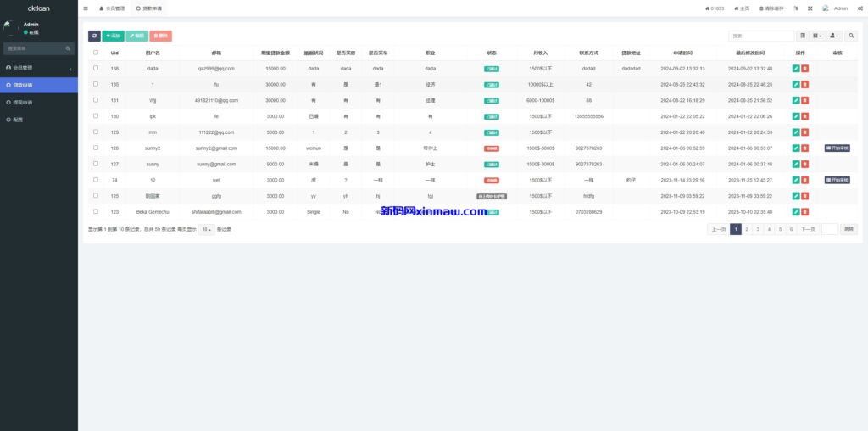
Task: Open the rows-per-page 10 dropdown
Action: (x=206, y=229)
